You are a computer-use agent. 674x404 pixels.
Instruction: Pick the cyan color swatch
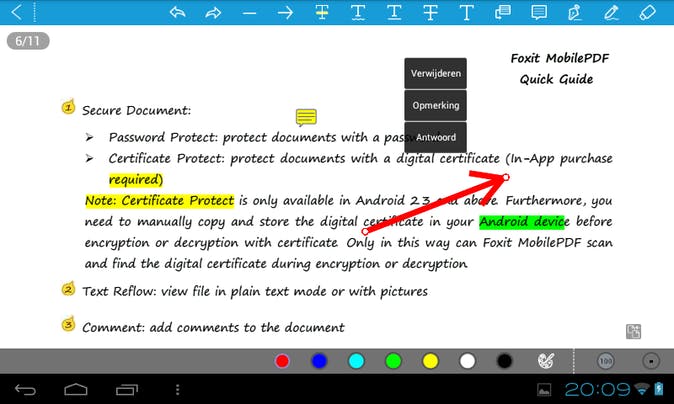pos(356,361)
